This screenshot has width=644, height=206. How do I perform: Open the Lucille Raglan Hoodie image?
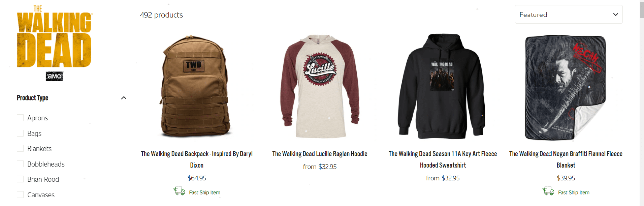coord(320,86)
